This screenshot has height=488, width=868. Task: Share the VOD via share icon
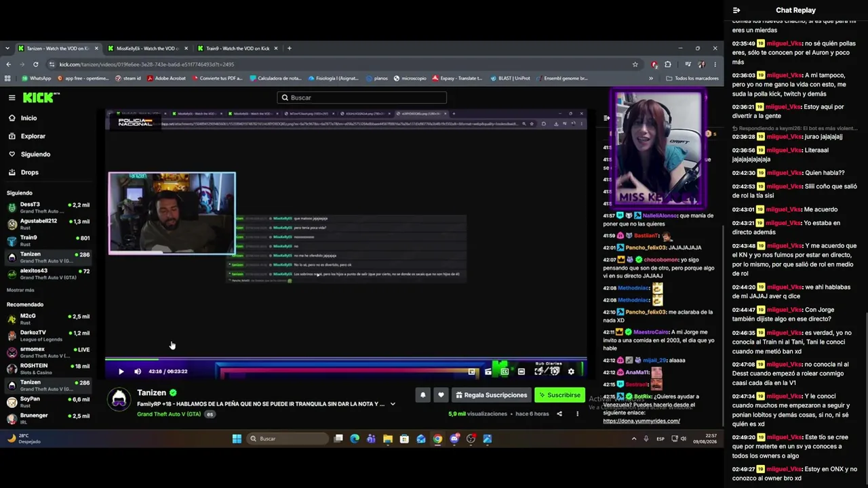[x=559, y=413]
